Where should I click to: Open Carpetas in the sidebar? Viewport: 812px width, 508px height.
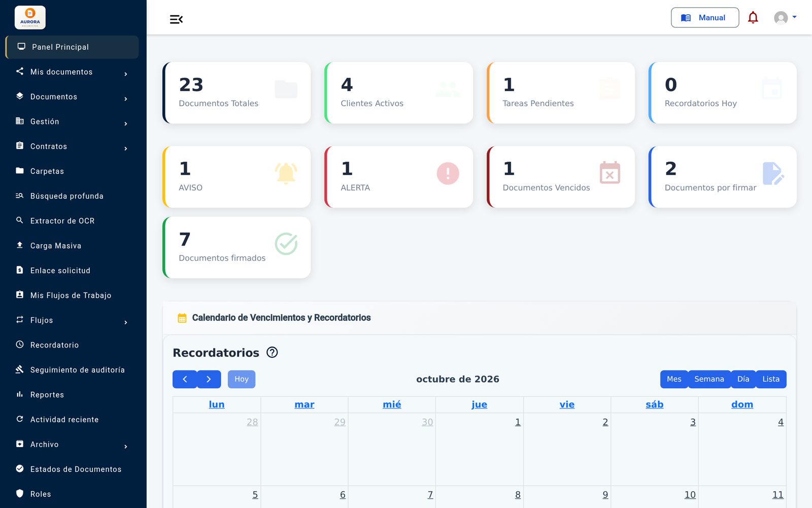72,171
